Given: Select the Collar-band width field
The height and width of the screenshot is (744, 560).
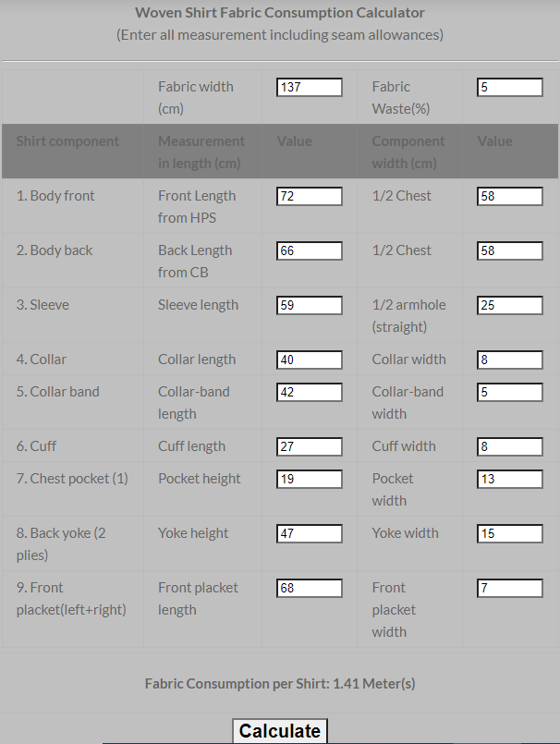Looking at the screenshot, I should tap(510, 393).
